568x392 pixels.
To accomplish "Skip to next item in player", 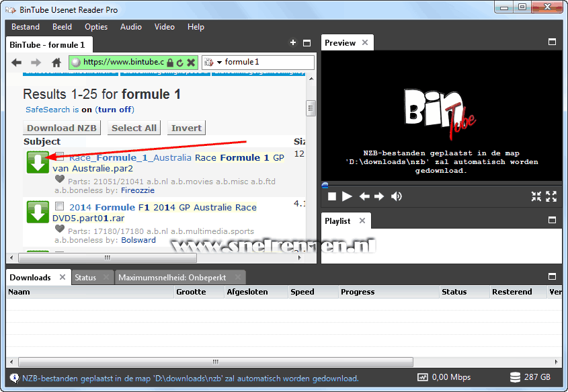I will [x=379, y=196].
